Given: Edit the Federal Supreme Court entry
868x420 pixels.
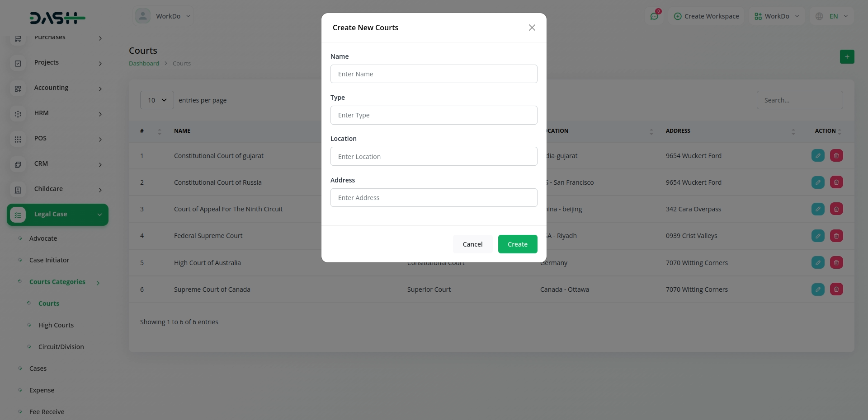Looking at the screenshot, I should [818, 236].
